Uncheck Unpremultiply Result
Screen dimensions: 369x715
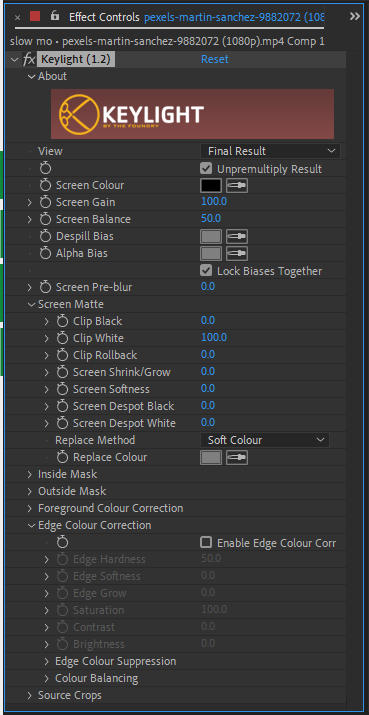(206, 169)
